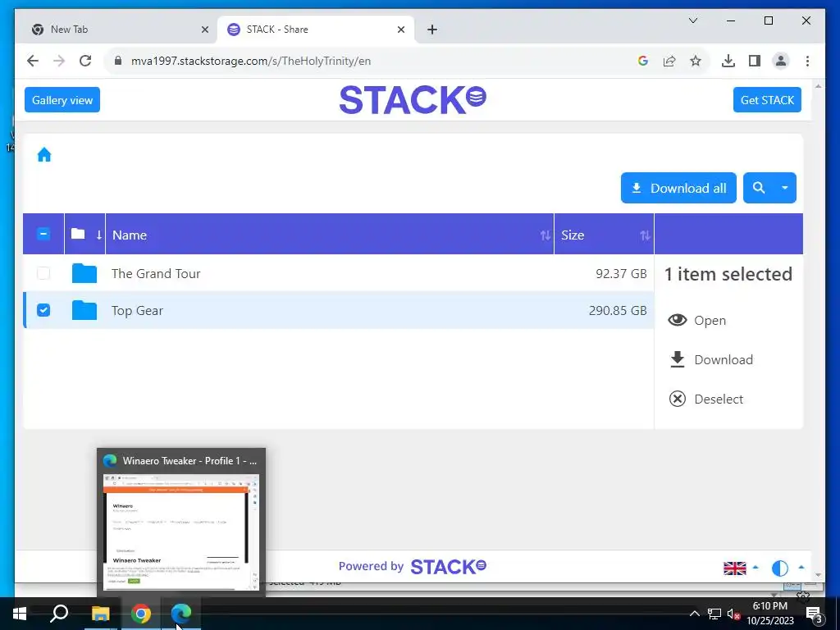
Task: Open File Explorer from the taskbar
Action: pyautogui.click(x=100, y=614)
